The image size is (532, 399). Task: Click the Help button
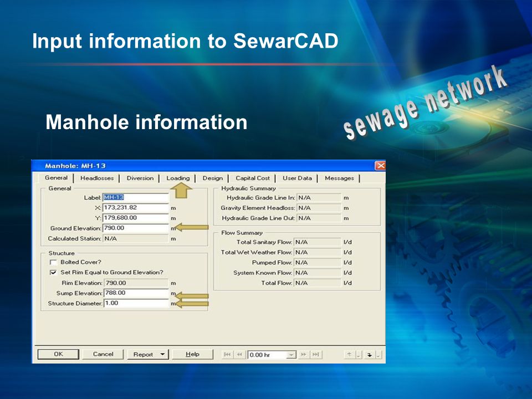(x=192, y=354)
